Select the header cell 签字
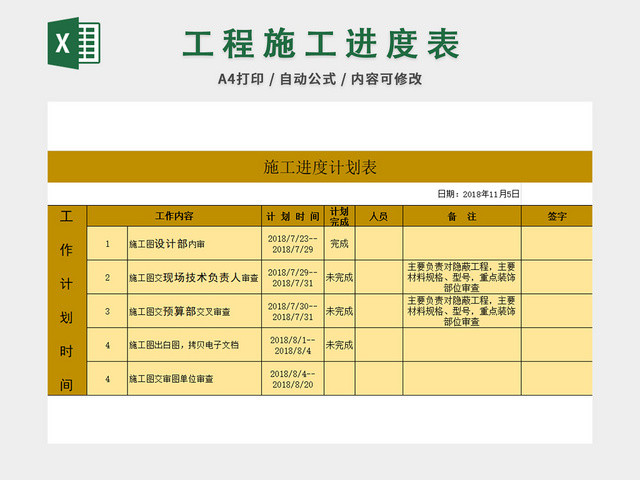Viewport: 640px width, 480px height. tap(557, 216)
